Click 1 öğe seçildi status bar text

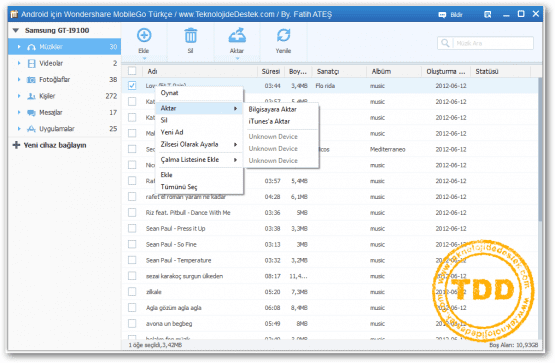pyautogui.click(x=155, y=345)
